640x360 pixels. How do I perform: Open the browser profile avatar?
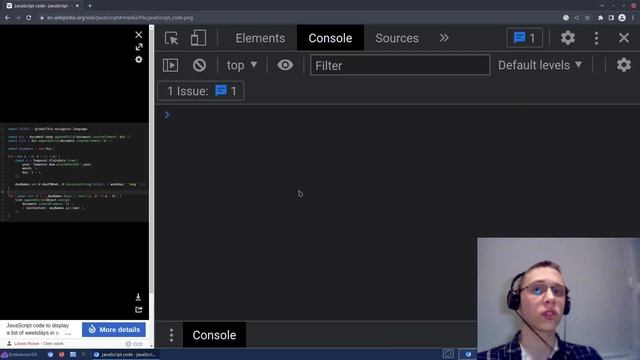tap(622, 18)
